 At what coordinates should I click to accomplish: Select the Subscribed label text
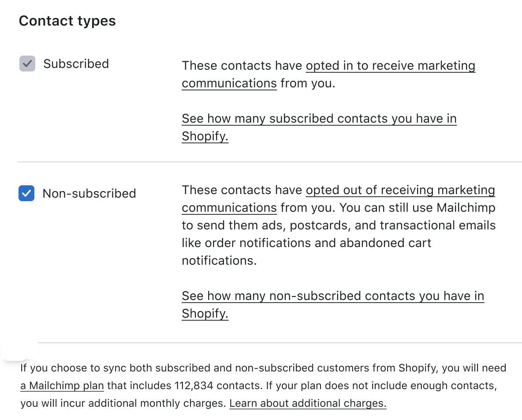[76, 64]
